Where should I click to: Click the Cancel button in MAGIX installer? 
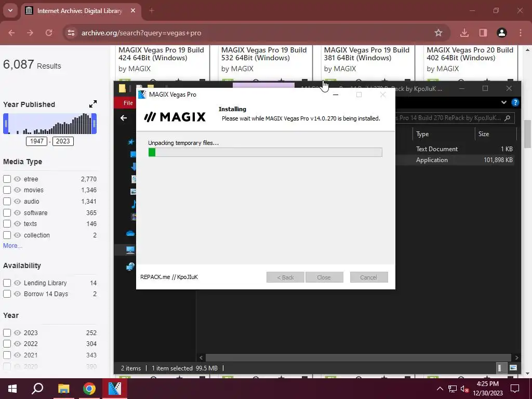point(369,277)
